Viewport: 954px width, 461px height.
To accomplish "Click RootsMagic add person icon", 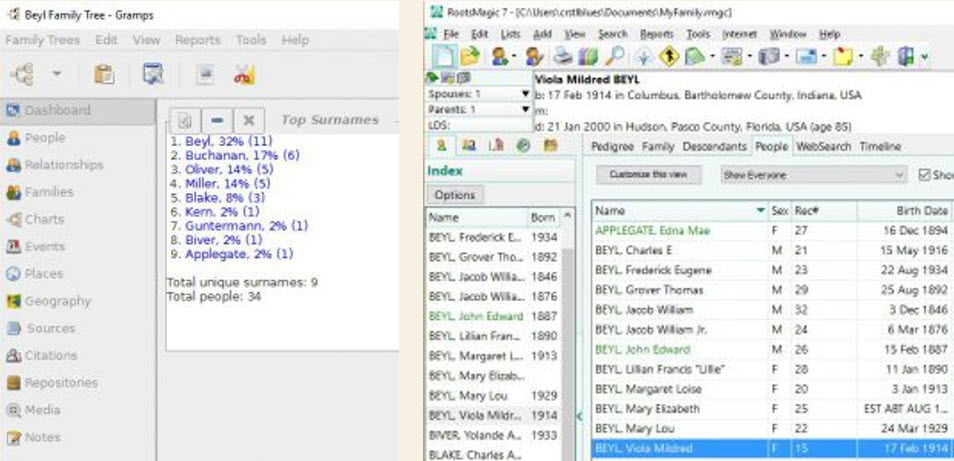I will 501,57.
